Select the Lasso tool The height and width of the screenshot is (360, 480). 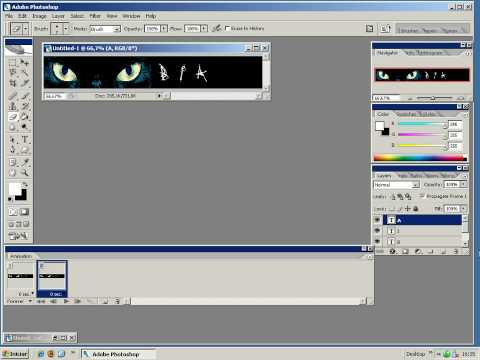13,72
